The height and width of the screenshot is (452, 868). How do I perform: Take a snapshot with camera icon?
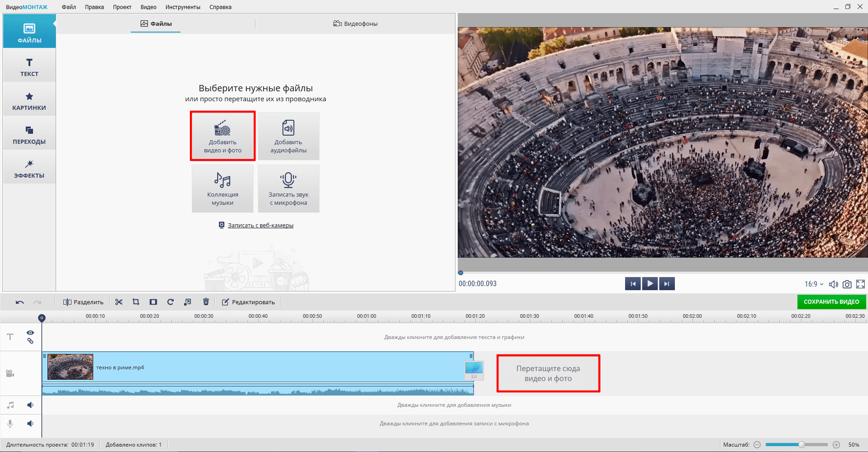point(847,284)
